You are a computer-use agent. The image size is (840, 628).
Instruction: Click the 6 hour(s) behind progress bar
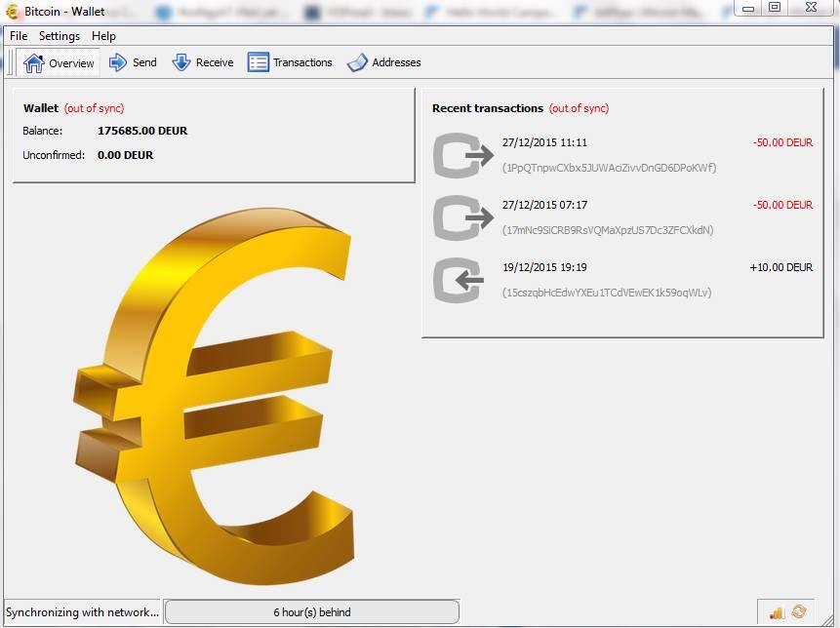click(x=314, y=611)
